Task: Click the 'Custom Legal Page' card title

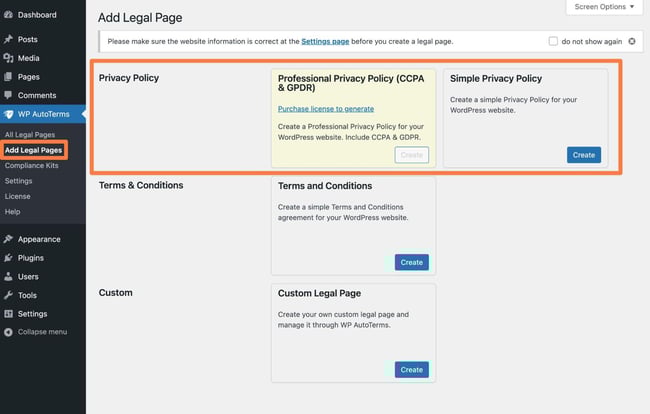Action: pyautogui.click(x=319, y=293)
